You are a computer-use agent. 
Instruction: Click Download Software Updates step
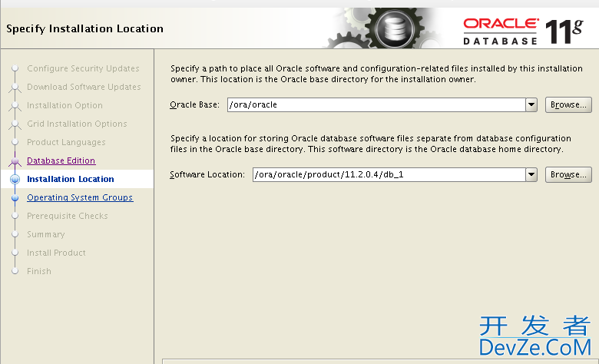pos(84,87)
